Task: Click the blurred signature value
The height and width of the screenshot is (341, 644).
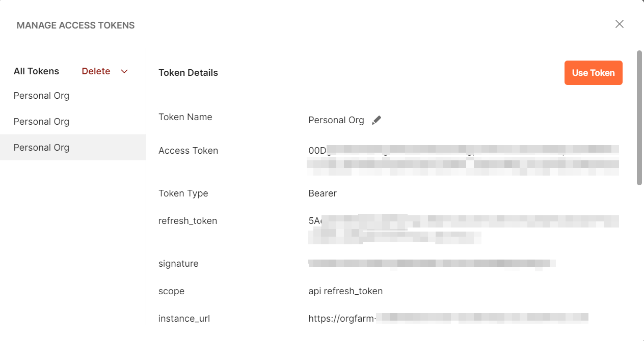Action: click(x=432, y=264)
